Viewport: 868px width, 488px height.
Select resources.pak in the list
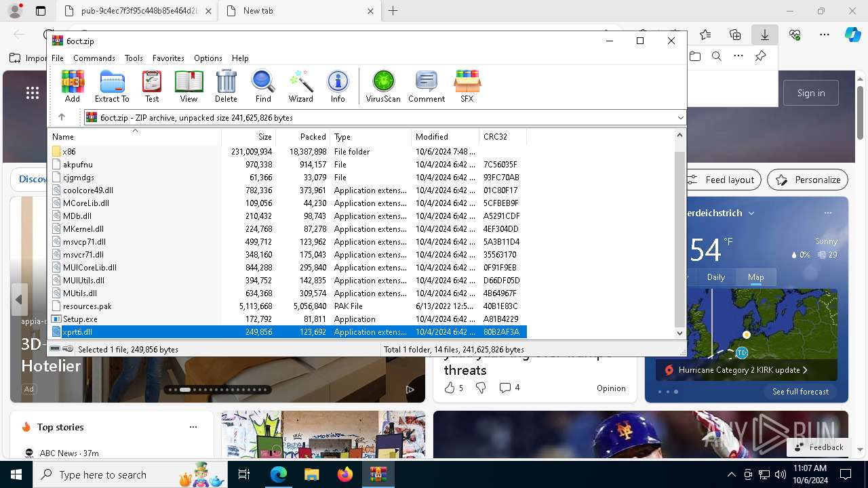pos(288,306)
